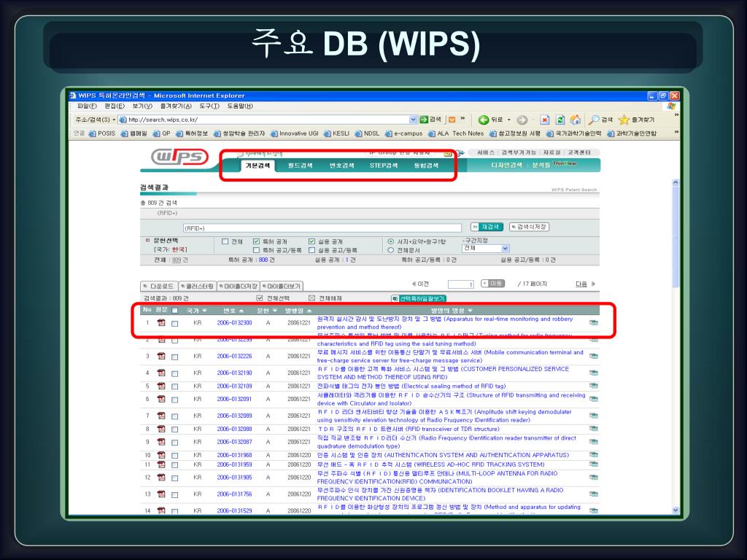
Task: Tick the 특허 공고/등록 checkbox
Action: coord(256,250)
